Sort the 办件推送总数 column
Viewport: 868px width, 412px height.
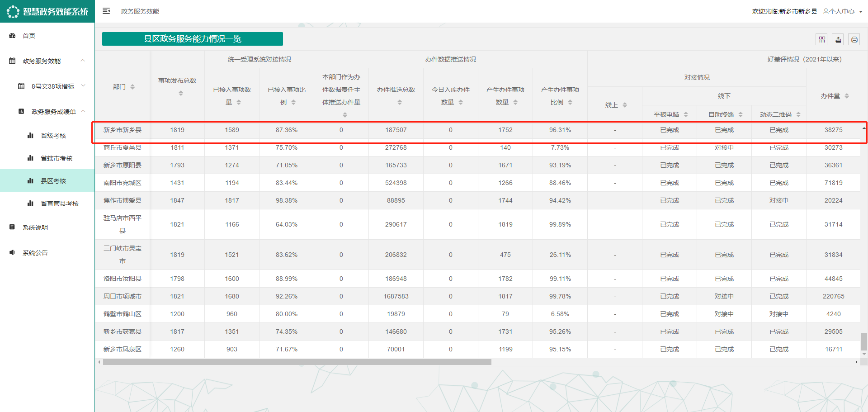400,103
